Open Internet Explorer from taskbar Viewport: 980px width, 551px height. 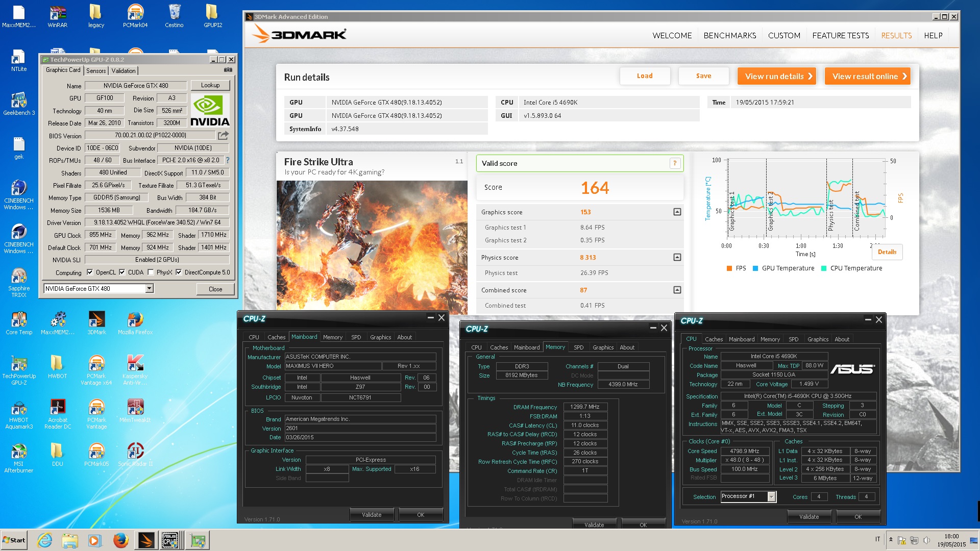coord(45,540)
